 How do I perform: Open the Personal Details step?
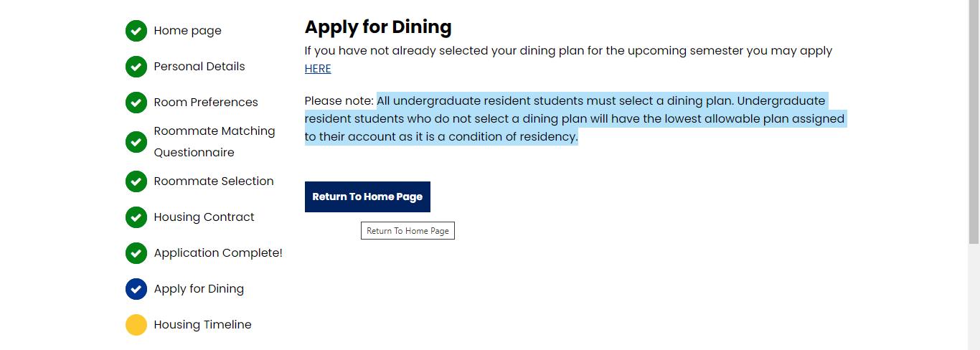tap(199, 67)
